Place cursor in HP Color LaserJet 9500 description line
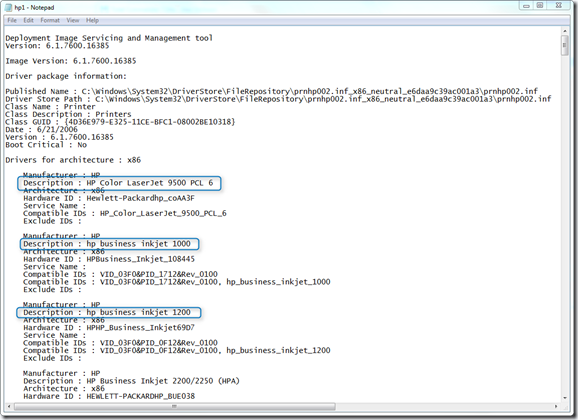 [118, 183]
